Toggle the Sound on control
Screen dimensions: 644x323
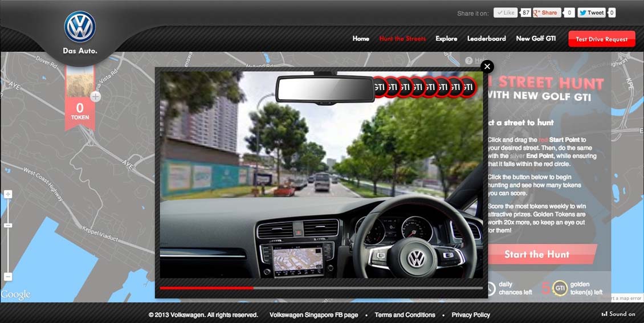pyautogui.click(x=618, y=314)
